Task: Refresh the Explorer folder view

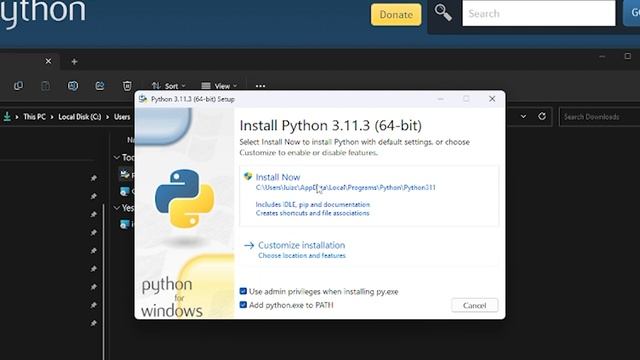Action: 542,116
